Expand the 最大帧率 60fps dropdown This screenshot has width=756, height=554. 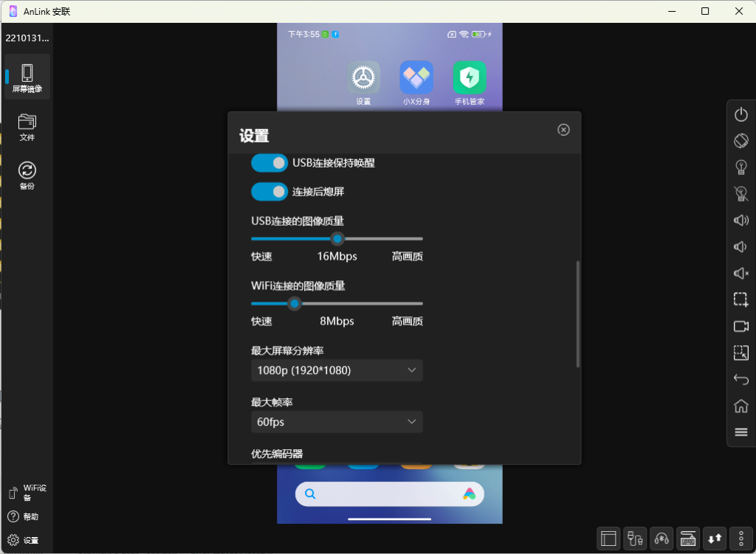click(337, 422)
